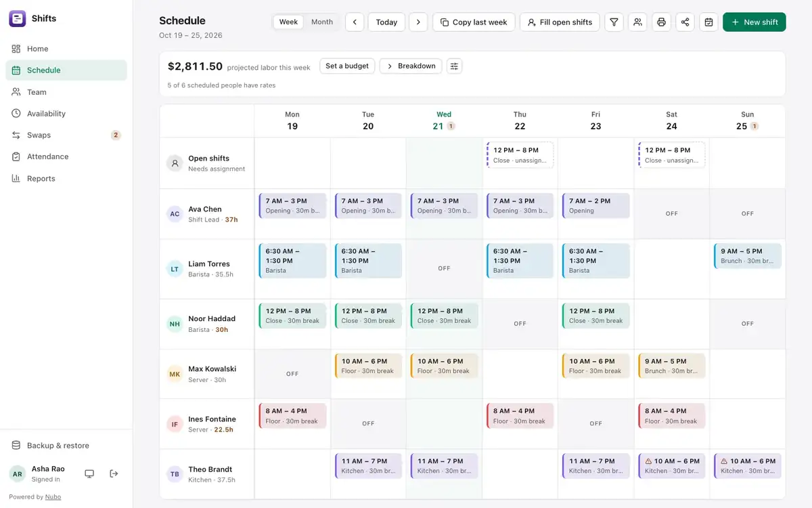Create a New shift
This screenshot has width=812, height=508.
click(x=754, y=22)
